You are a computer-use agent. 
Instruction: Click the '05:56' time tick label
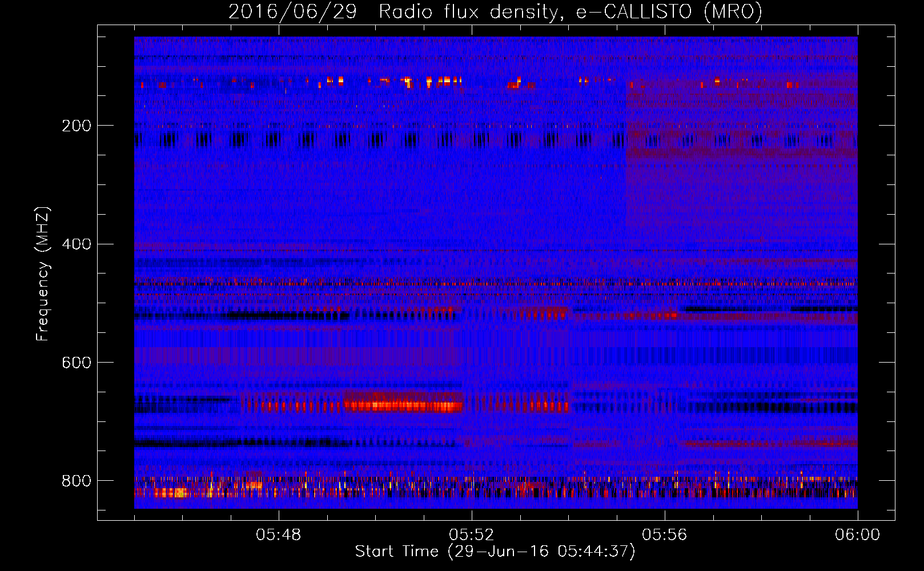tap(665, 535)
